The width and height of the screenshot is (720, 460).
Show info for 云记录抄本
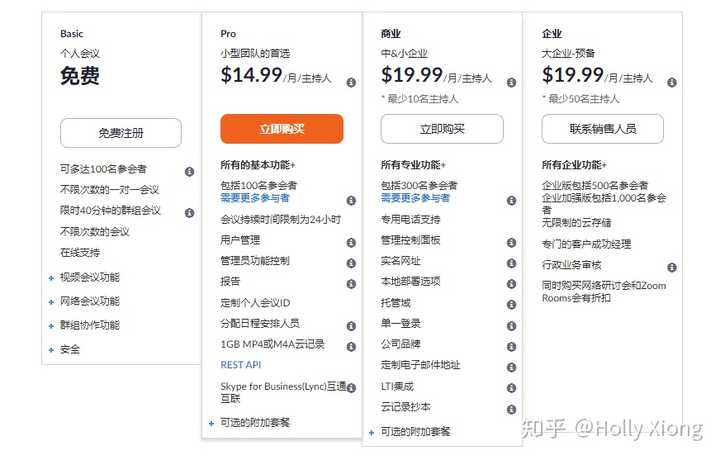coord(512,410)
